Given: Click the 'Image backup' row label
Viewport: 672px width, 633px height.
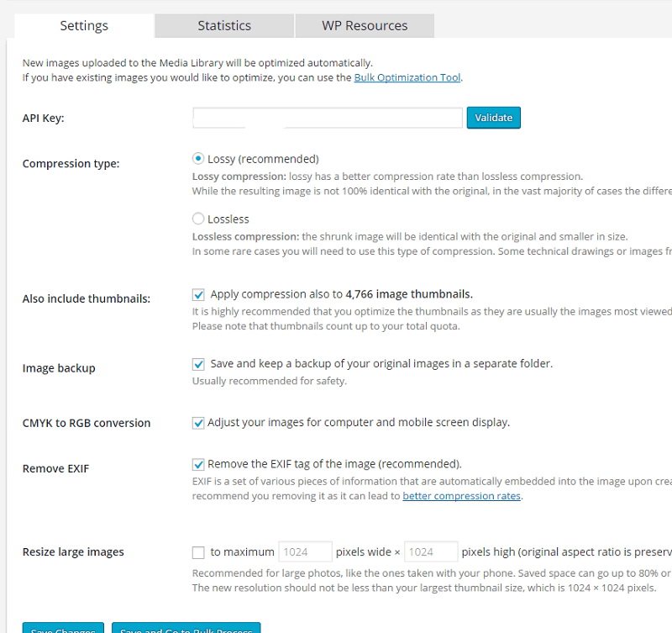Looking at the screenshot, I should (59, 368).
